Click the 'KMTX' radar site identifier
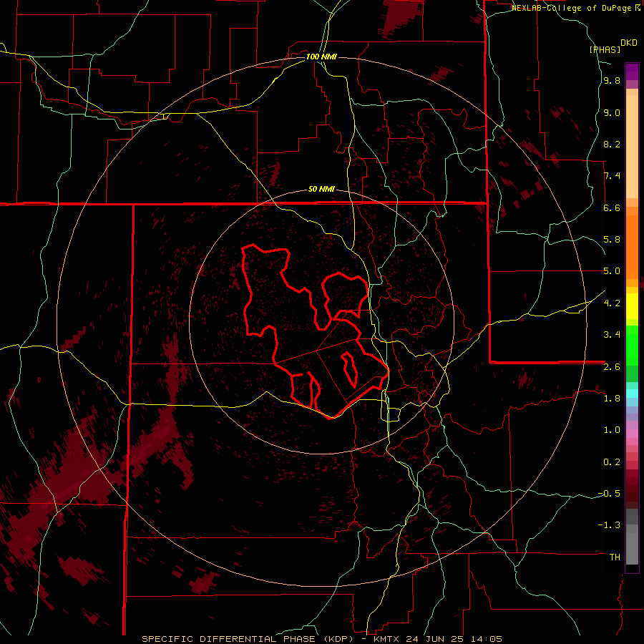 coord(386,639)
